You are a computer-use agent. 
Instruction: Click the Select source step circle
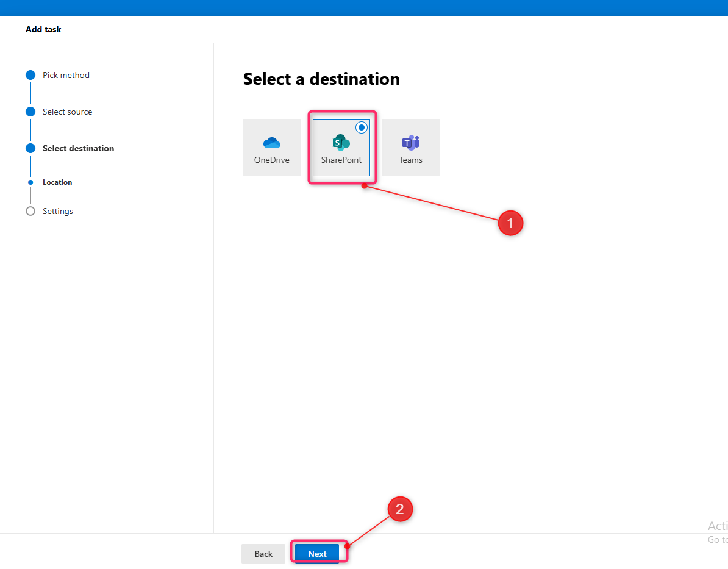[x=30, y=112]
